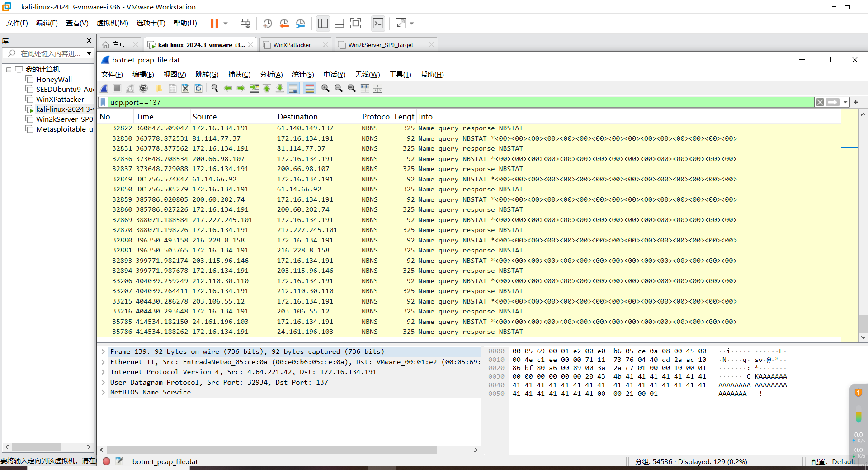Revert virtual machine to previous snapshot
Screen dimensions: 868x470
(x=284, y=23)
